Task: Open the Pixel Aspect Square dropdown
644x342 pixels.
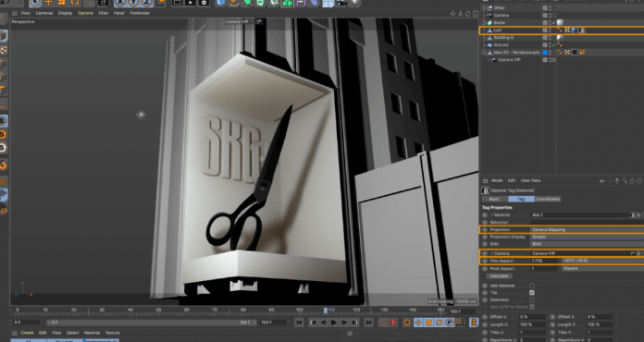Action: [602, 268]
